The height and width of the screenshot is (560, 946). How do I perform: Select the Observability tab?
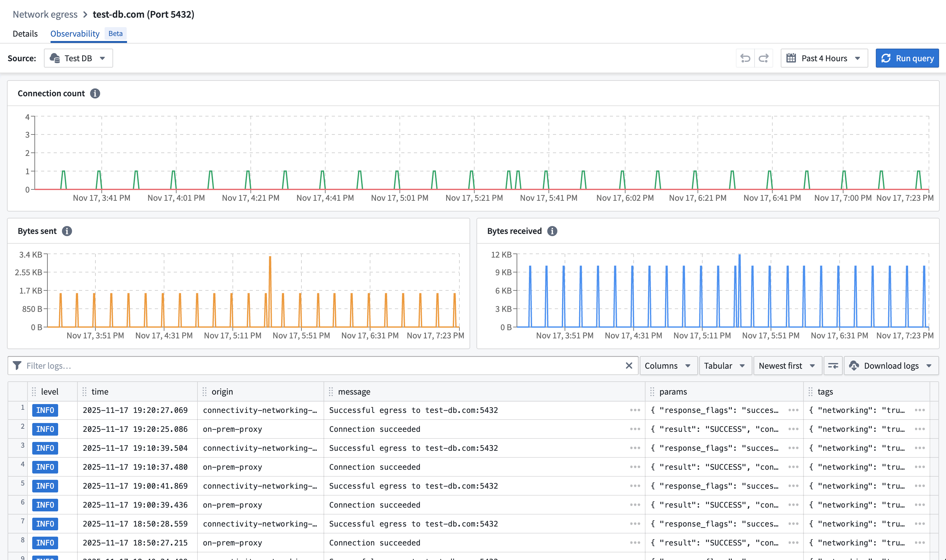pyautogui.click(x=75, y=33)
